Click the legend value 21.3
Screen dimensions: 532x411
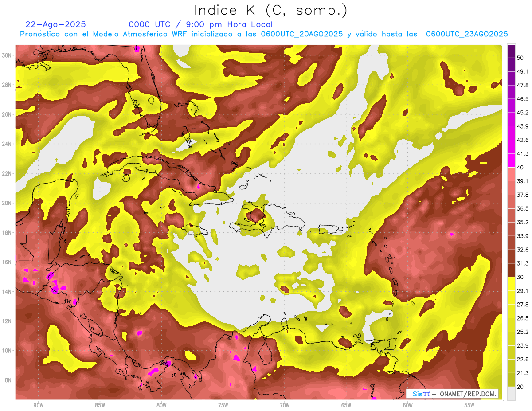tap(523, 373)
